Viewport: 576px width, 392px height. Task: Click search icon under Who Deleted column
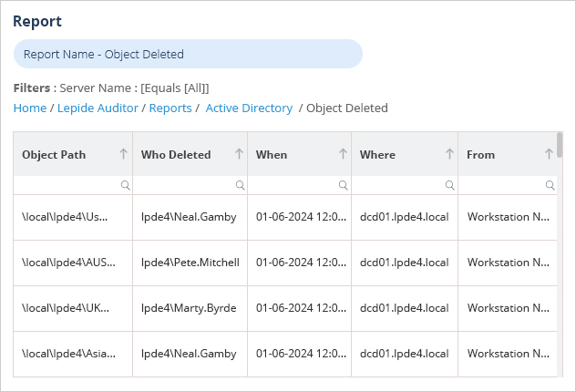(241, 185)
